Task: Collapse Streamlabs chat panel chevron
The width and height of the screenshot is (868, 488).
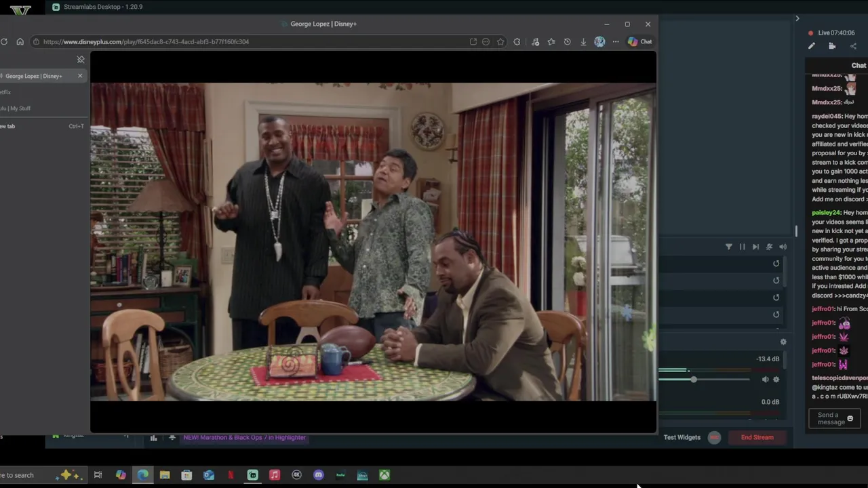Action: click(797, 18)
